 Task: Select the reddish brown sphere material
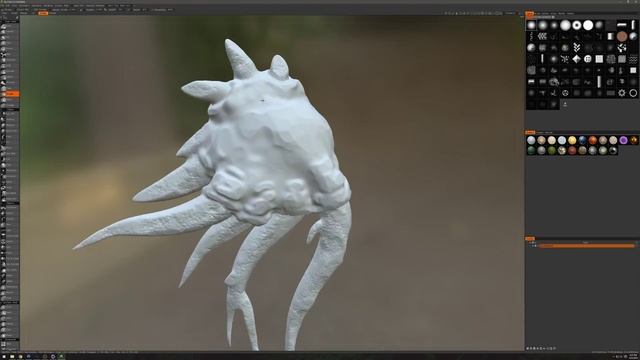(572, 151)
